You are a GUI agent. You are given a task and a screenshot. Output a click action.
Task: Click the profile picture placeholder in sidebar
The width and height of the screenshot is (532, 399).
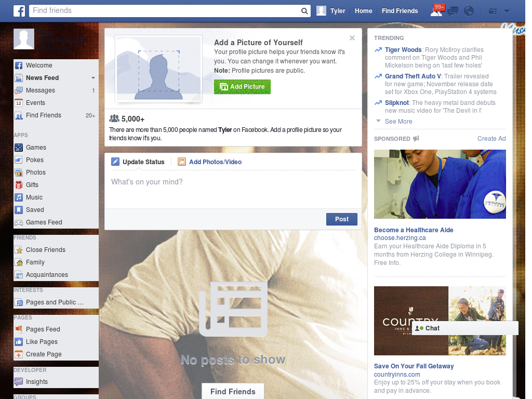[x=24, y=39]
